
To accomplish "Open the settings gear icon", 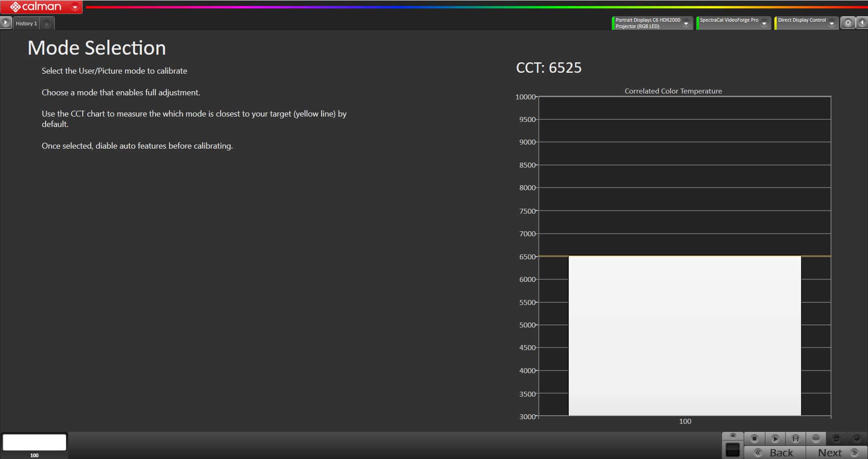I will (848, 23).
